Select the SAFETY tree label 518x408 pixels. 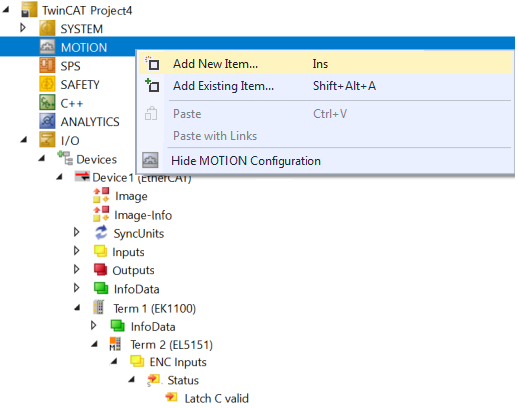coord(80,85)
